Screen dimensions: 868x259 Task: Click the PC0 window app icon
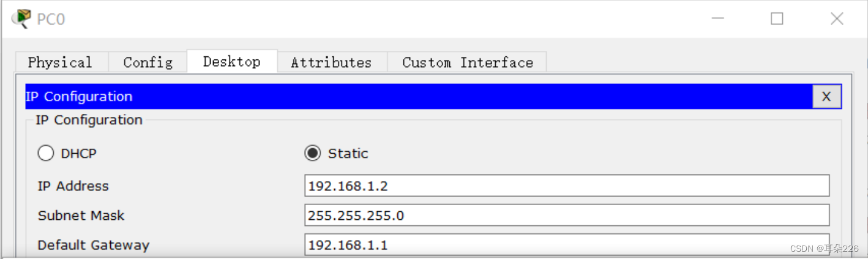[x=22, y=19]
